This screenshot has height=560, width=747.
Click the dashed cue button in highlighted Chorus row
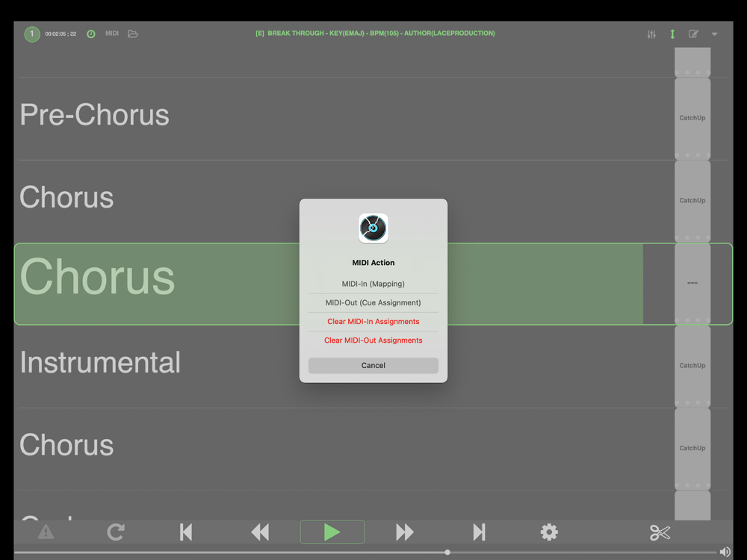click(x=692, y=283)
